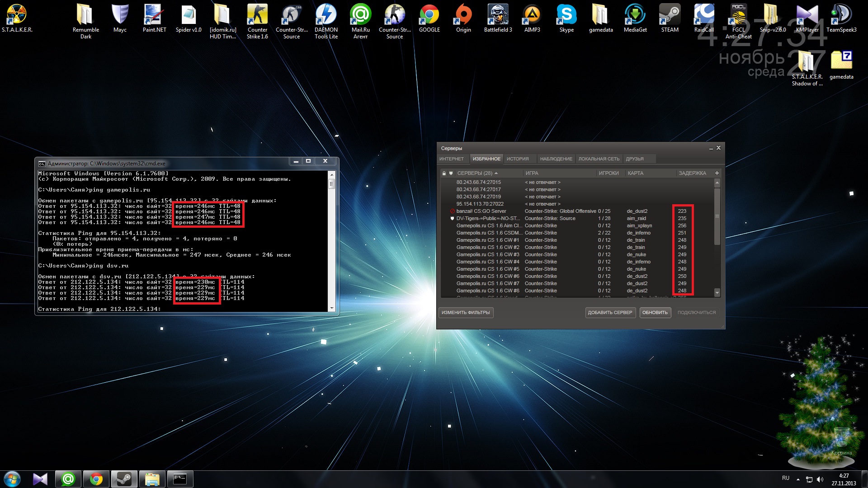This screenshot has width=868, height=488.
Task: Sort list by СЕРВЕРЫ (28) column header
Action: 475,173
